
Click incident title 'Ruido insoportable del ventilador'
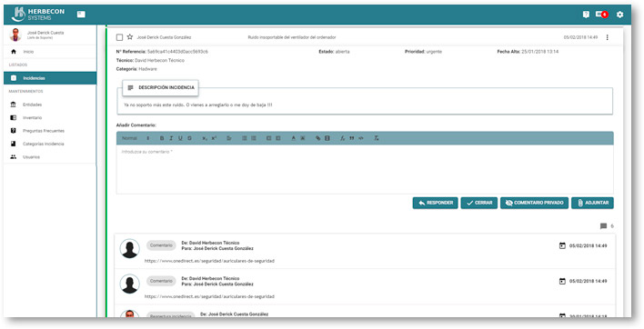[x=292, y=37]
